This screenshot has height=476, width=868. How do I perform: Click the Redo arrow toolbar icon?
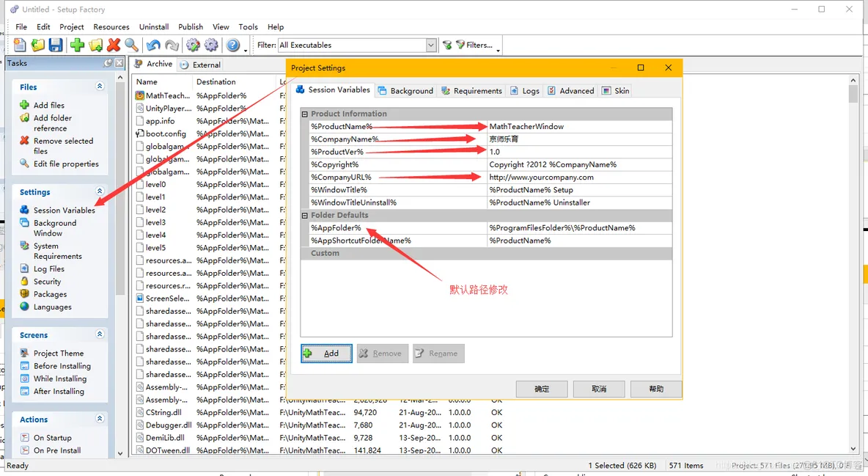point(172,45)
